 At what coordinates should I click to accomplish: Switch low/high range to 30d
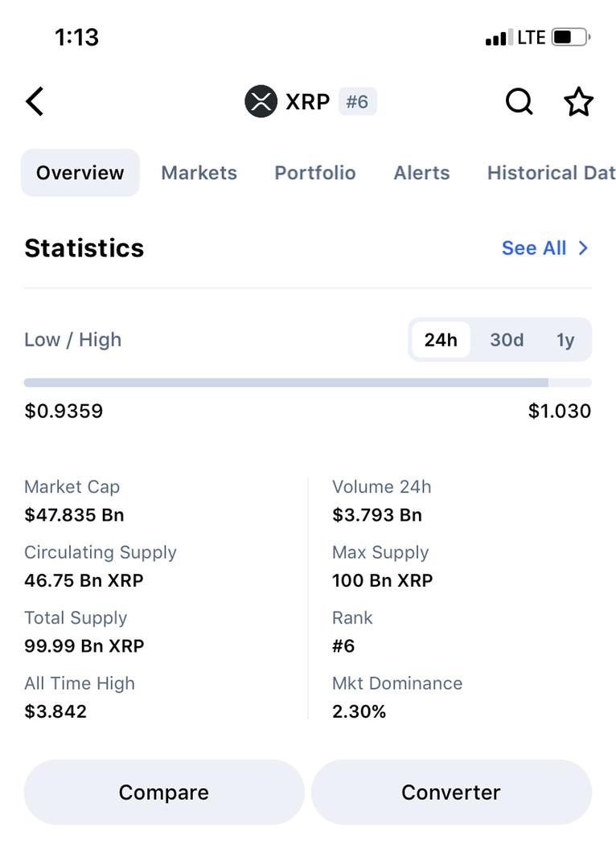tap(507, 340)
